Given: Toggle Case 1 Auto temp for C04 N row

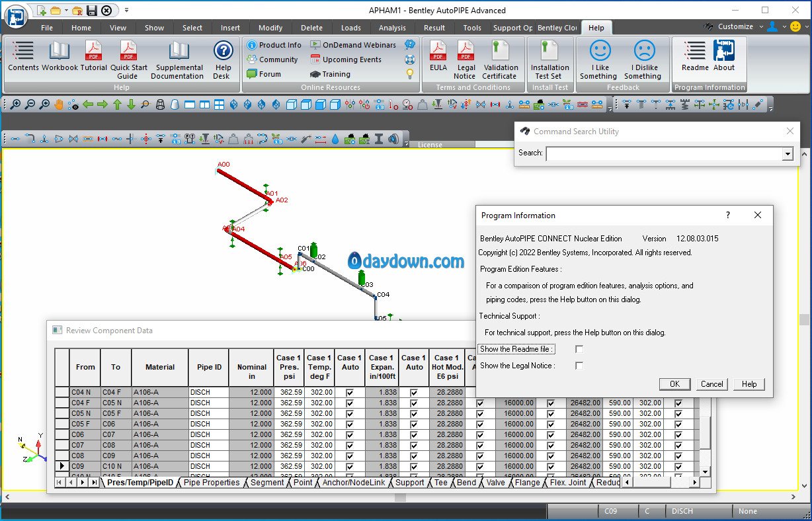Looking at the screenshot, I should pos(350,392).
